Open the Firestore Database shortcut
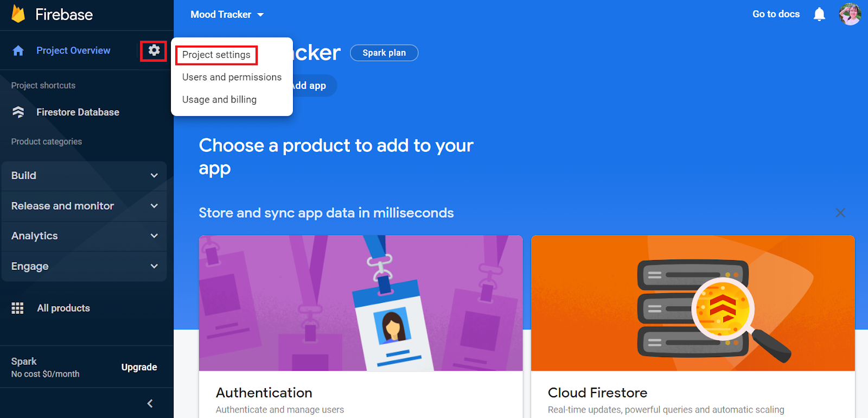Image resolution: width=868 pixels, height=418 pixels. coord(78,112)
